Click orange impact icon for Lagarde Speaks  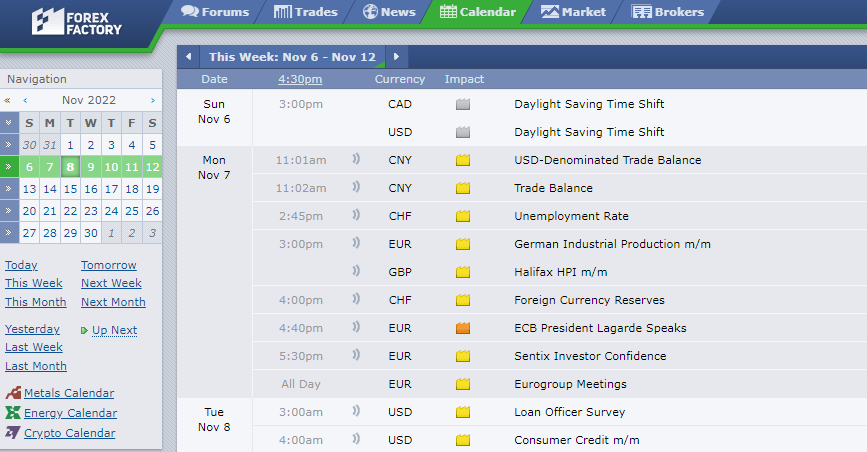click(463, 328)
